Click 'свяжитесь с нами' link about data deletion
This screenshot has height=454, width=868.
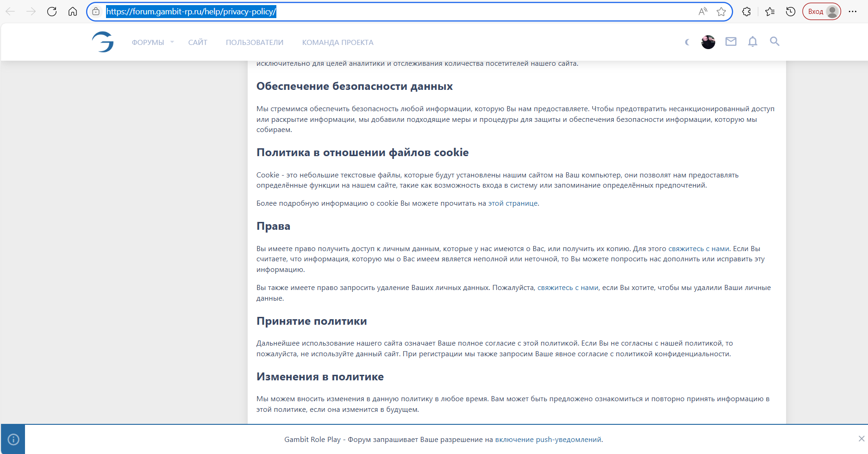coord(568,288)
